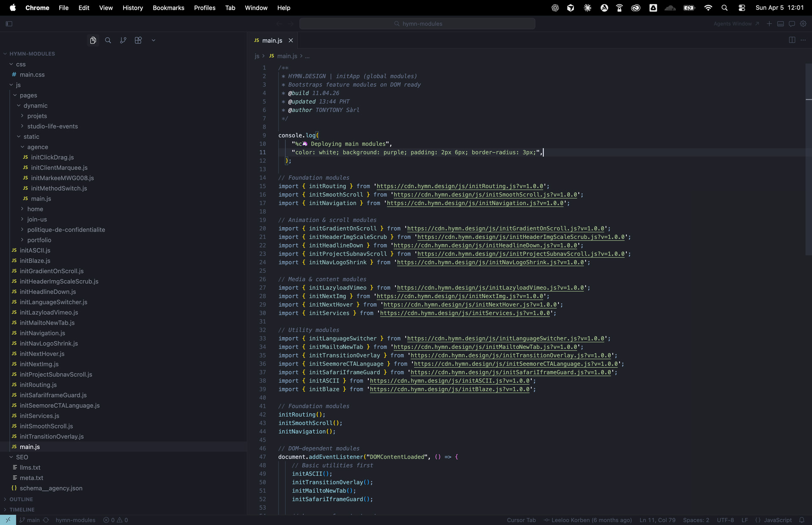This screenshot has width=812, height=525.
Task: Expand the OUTLINE section
Action: pos(21,499)
